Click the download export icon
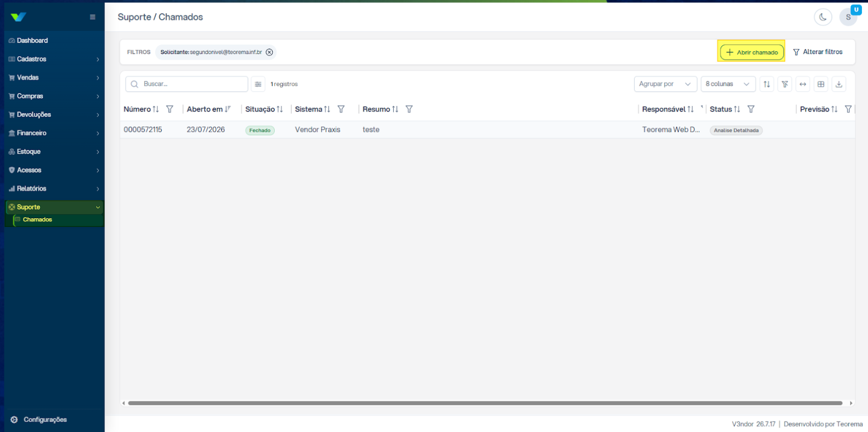868x432 pixels. (839, 84)
